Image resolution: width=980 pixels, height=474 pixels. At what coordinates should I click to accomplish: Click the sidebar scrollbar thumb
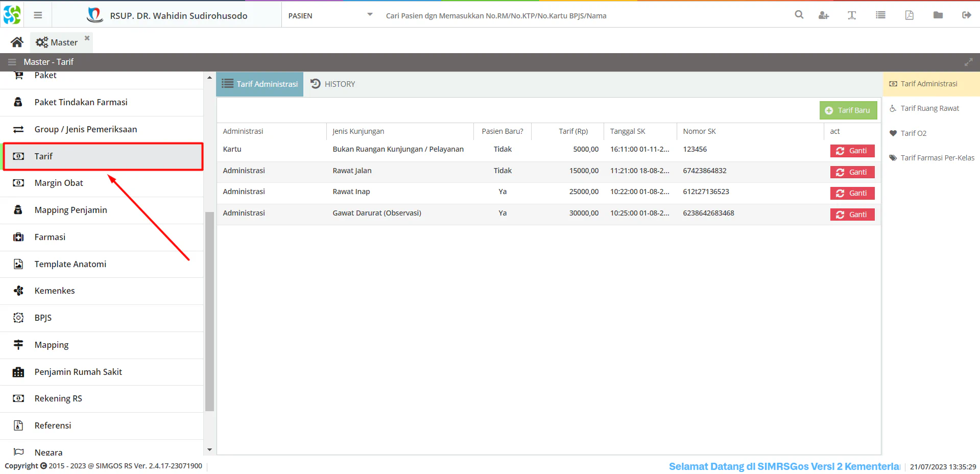(209, 312)
